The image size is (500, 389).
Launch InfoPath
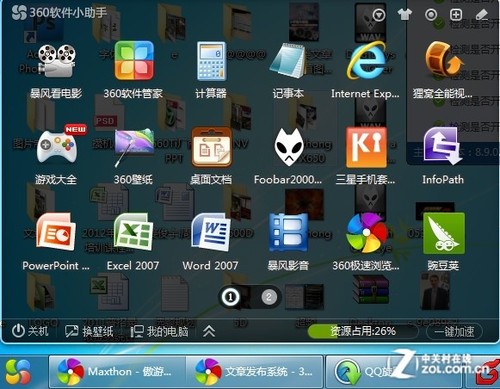(x=443, y=146)
